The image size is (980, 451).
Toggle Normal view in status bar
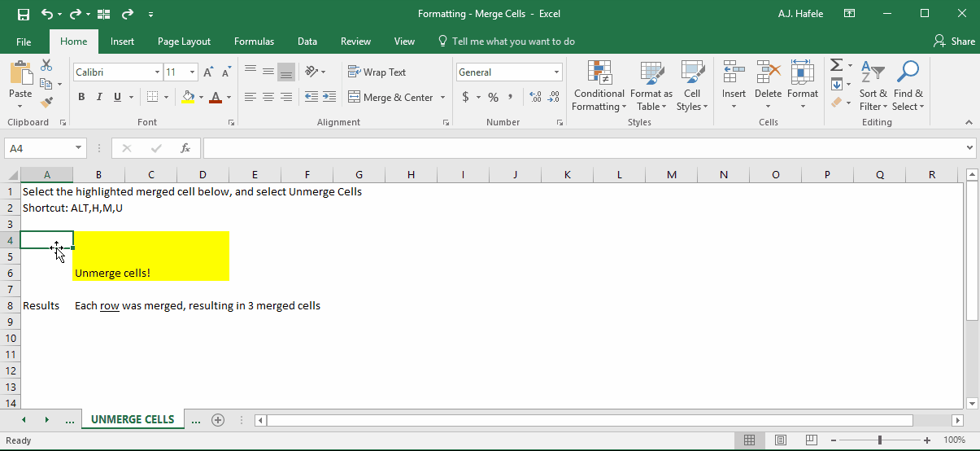(x=749, y=440)
